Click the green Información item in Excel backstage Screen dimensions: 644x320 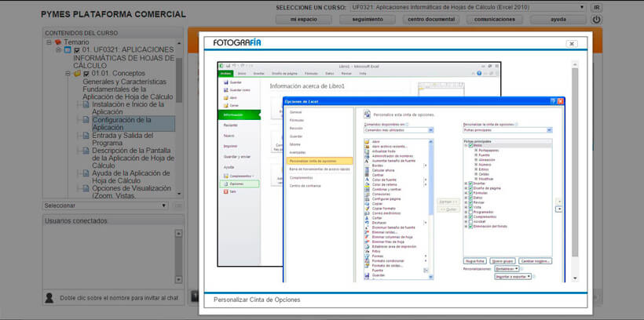pyautogui.click(x=240, y=115)
